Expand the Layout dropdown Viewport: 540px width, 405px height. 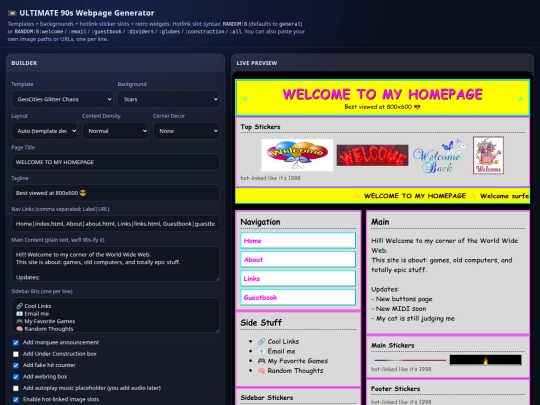tap(44, 131)
